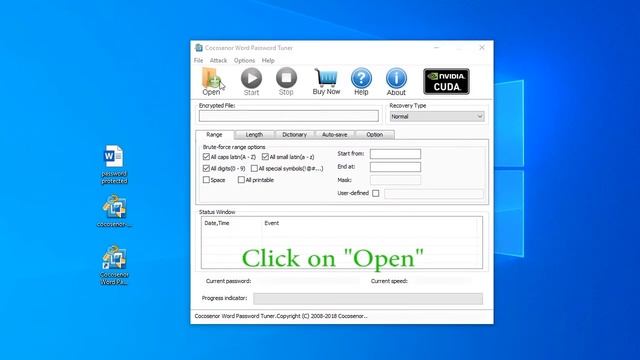Uncheck All caps latin(A - Z)
The image size is (640, 360).
[x=206, y=157]
